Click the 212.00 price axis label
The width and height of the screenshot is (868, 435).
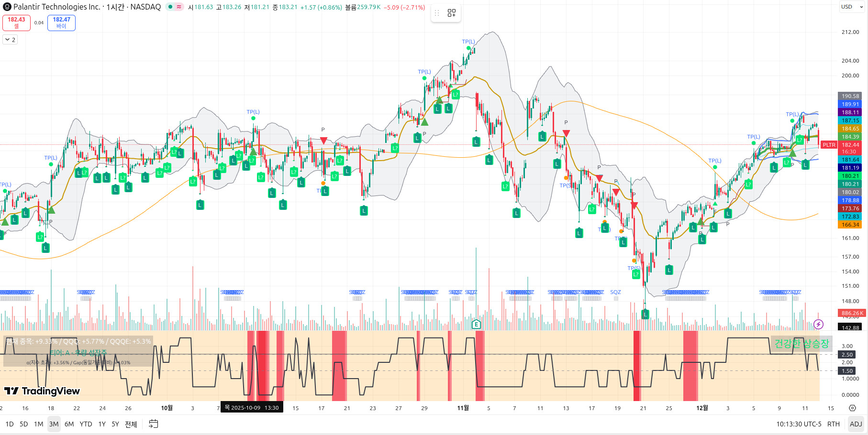(850, 32)
